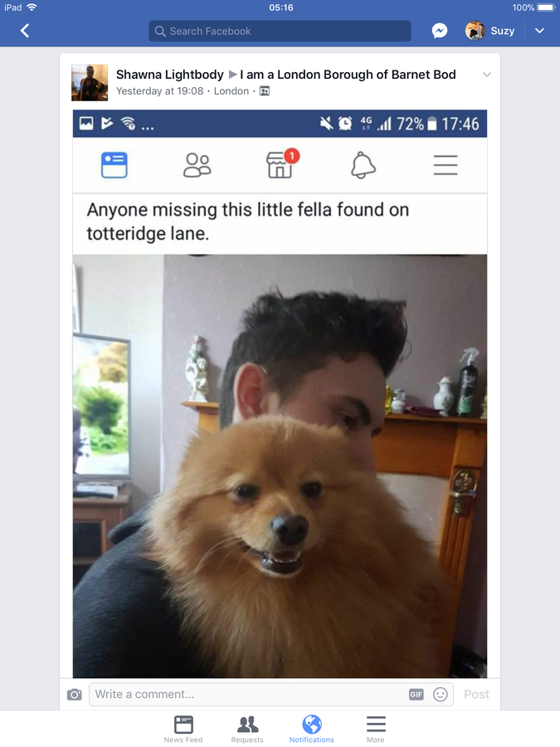Image resolution: width=560 pixels, height=747 pixels.
Task: Open the GIF picker in the comment field
Action: (416, 695)
